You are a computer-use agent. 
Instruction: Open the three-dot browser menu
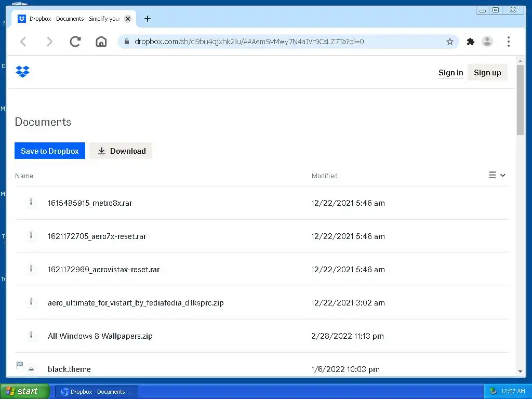(508, 42)
